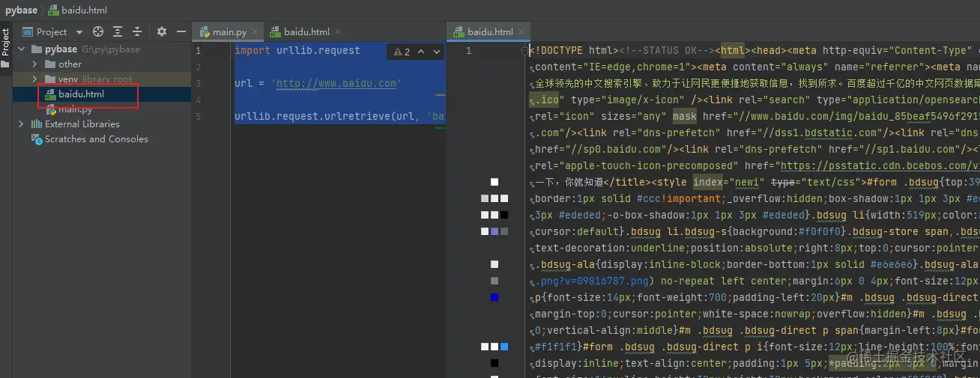The height and width of the screenshot is (378, 980).
Task: Open the Project panel gear options
Action: pyautogui.click(x=161, y=31)
